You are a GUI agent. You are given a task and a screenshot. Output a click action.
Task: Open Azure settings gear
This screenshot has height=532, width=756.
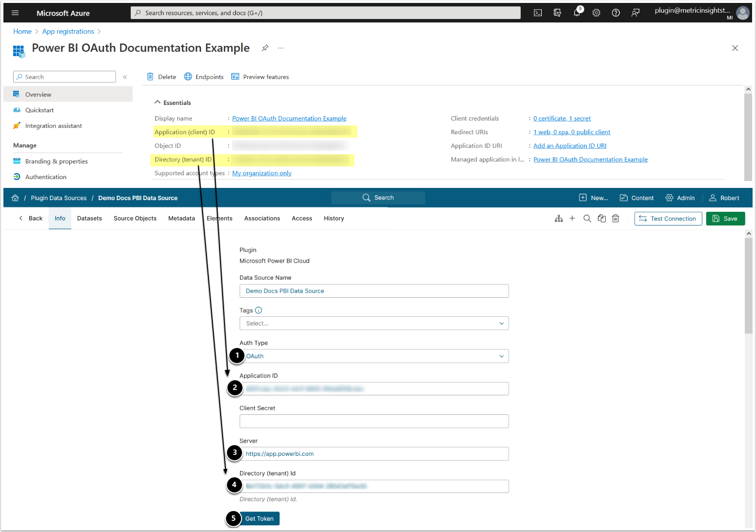[x=596, y=13]
